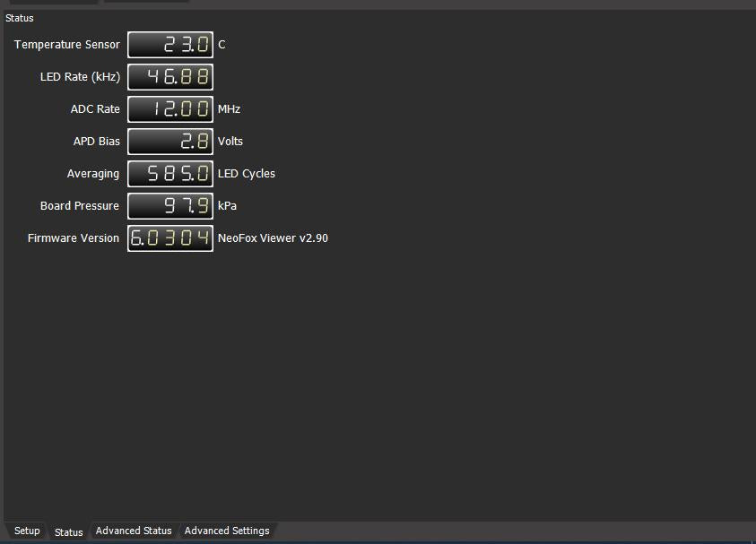Click the Temperature Sensor label
Image resolution: width=756 pixels, height=544 pixels.
click(67, 45)
